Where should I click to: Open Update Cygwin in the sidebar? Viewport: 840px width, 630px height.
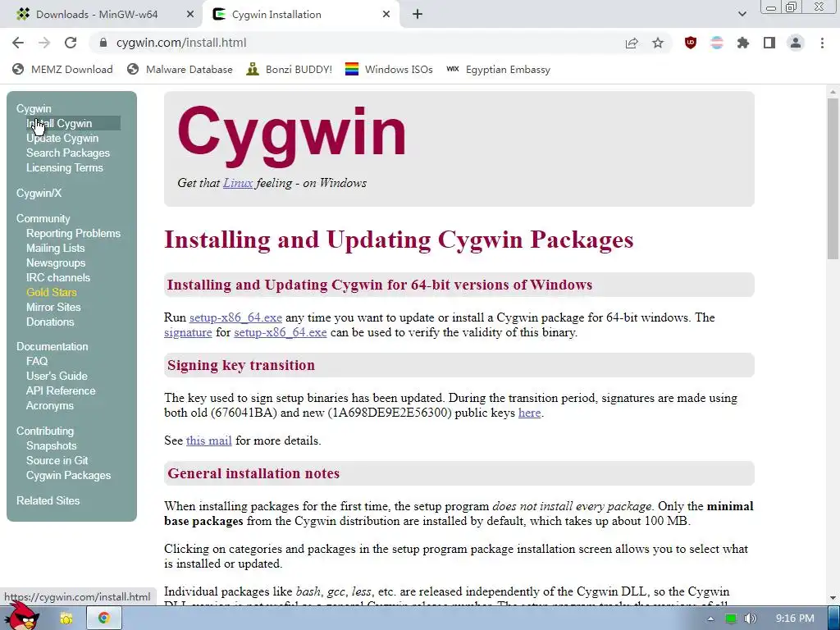pyautogui.click(x=62, y=138)
